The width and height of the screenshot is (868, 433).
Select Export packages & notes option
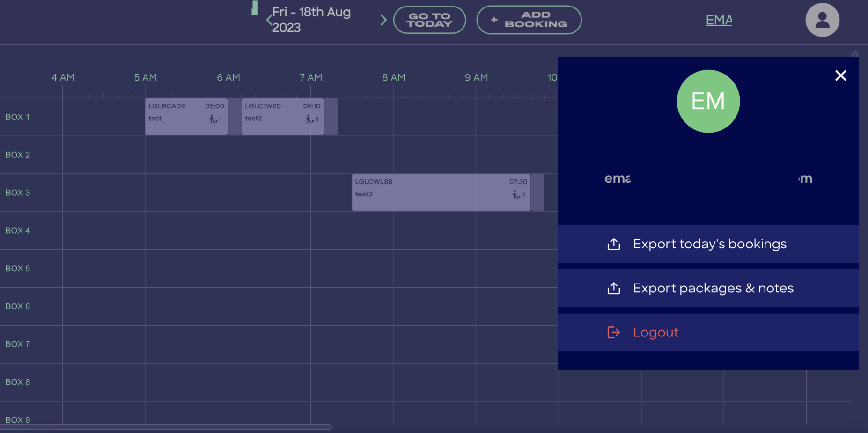[713, 288]
